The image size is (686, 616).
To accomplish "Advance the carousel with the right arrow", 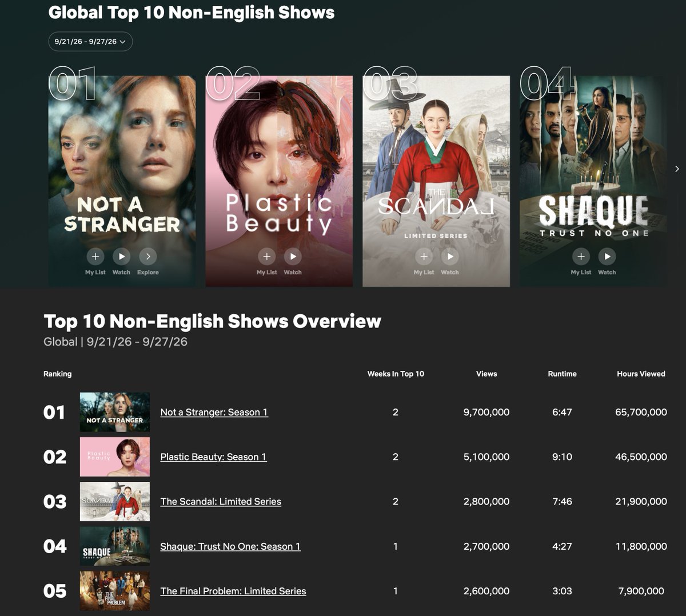I will [x=677, y=169].
